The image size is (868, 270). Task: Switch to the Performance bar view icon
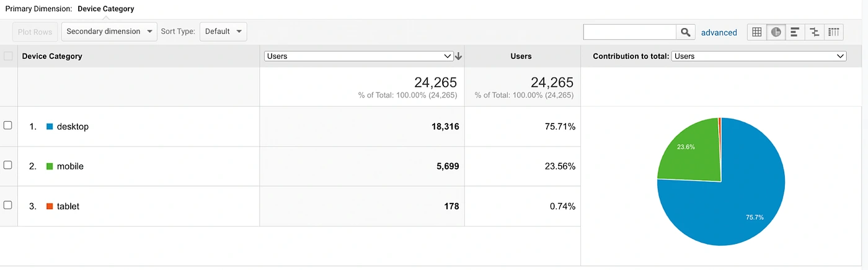(x=795, y=32)
